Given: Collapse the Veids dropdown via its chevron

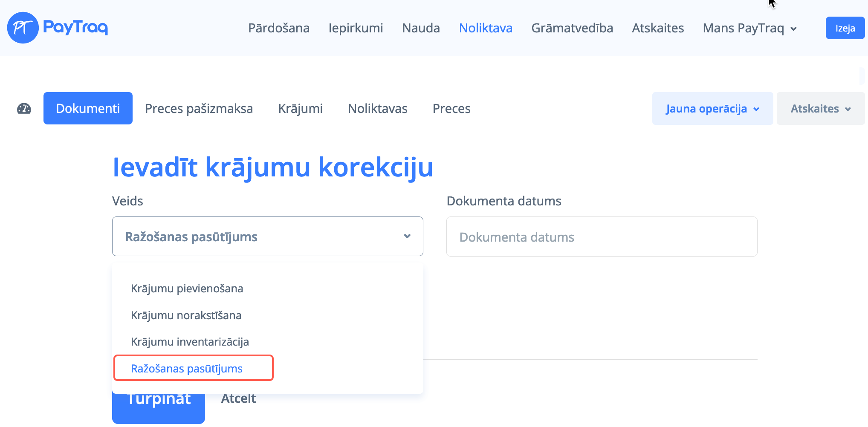Looking at the screenshot, I should [x=407, y=236].
